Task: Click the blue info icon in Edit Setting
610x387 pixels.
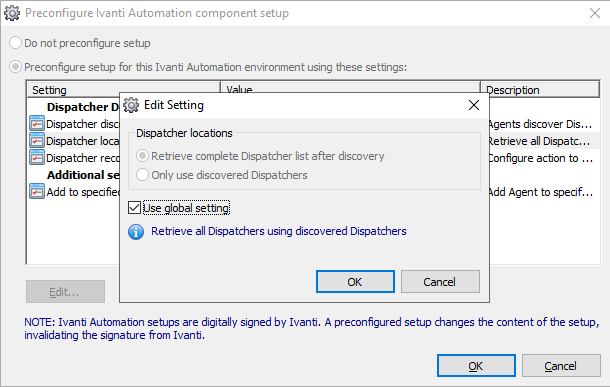Action: click(136, 232)
